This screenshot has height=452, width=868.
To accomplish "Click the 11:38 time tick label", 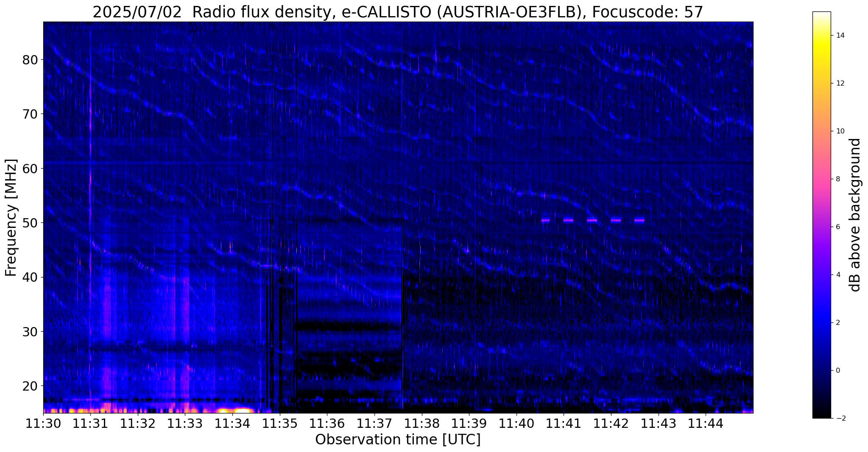I will coord(422,423).
